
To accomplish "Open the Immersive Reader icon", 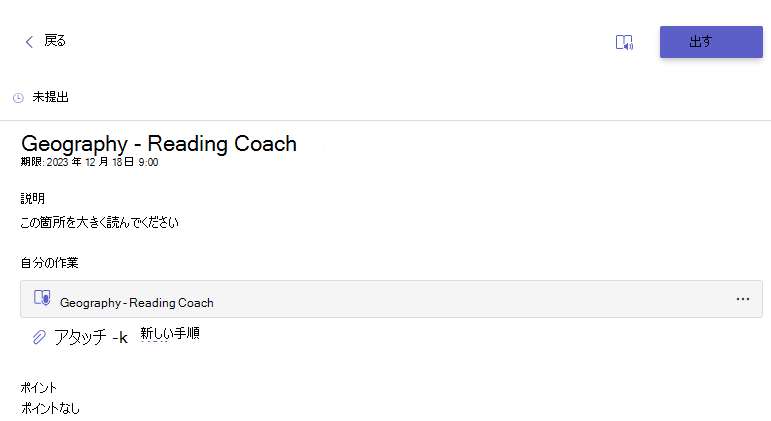I will (624, 42).
